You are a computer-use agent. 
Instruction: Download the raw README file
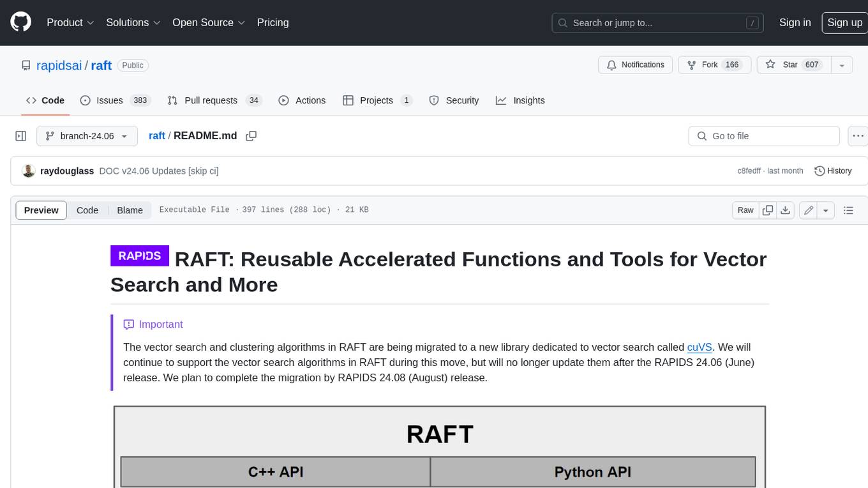(786, 210)
